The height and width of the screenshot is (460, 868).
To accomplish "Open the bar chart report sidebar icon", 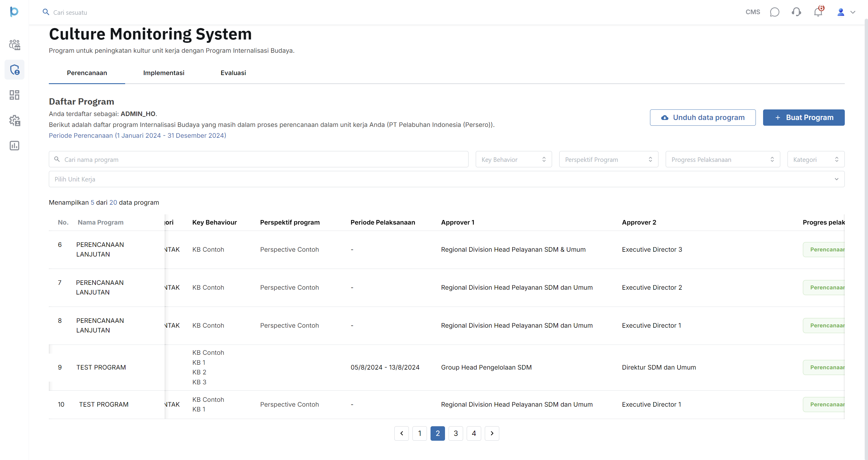I will pyautogui.click(x=14, y=146).
